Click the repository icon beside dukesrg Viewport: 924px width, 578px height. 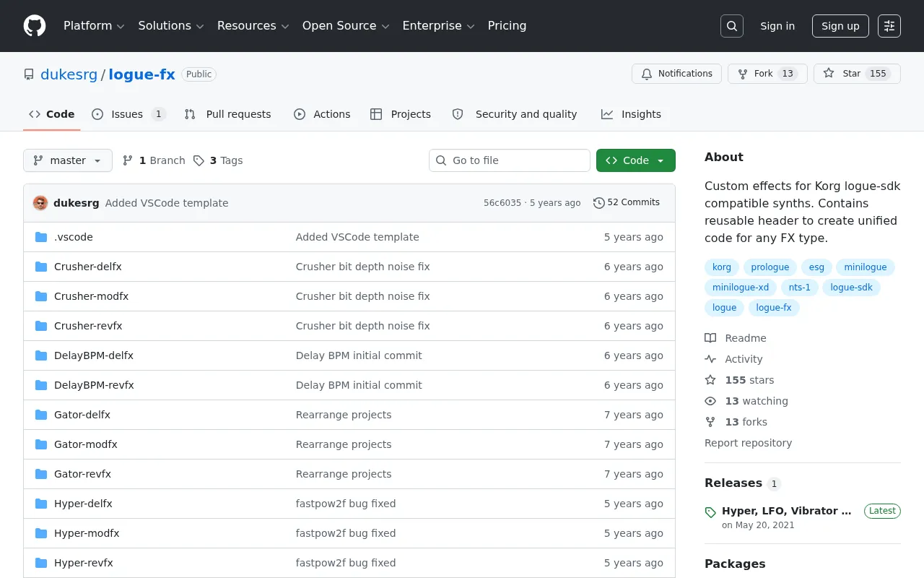(x=29, y=74)
